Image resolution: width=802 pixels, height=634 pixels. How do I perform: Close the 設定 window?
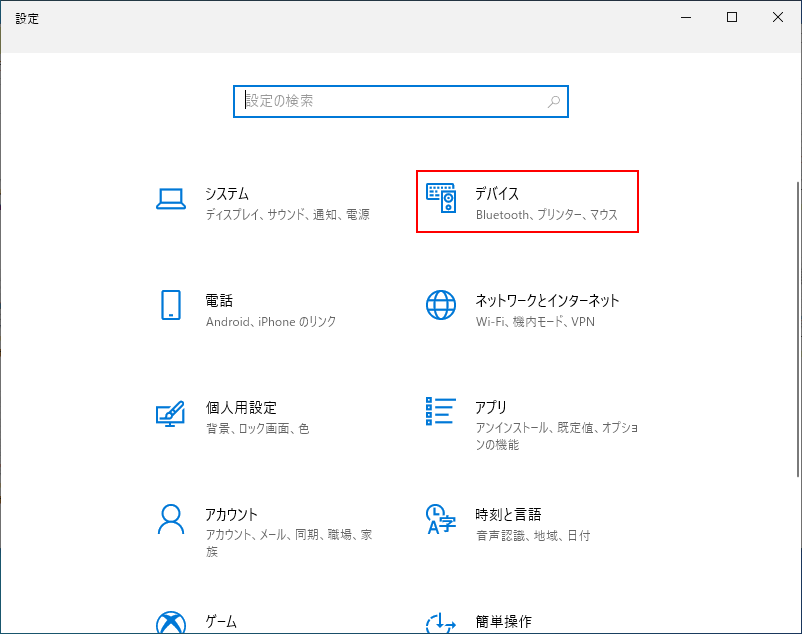coord(777,17)
